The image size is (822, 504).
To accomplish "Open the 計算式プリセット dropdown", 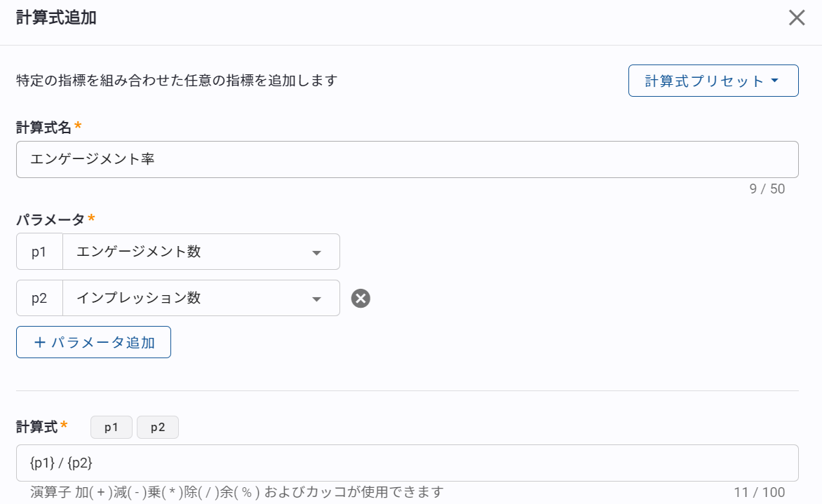I will pyautogui.click(x=713, y=81).
